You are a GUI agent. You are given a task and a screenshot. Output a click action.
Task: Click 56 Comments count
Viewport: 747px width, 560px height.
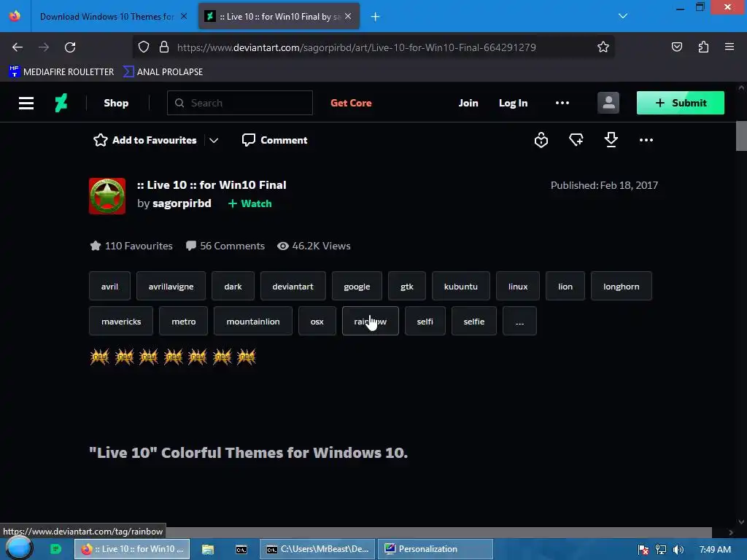(x=225, y=246)
